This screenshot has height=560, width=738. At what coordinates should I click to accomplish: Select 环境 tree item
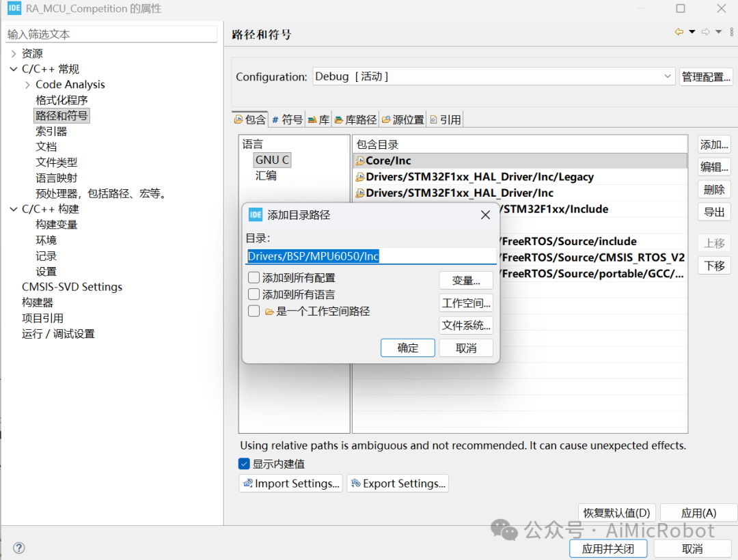46,240
